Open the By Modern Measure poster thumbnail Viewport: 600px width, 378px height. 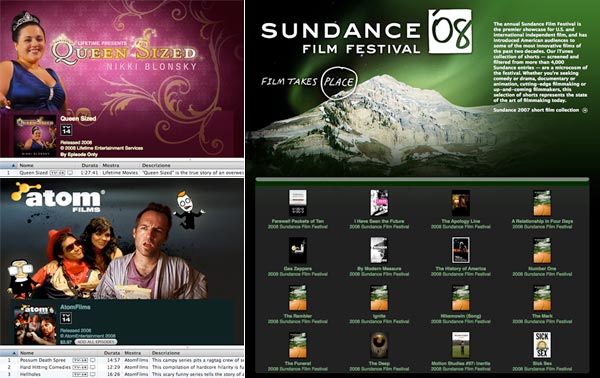click(x=379, y=250)
